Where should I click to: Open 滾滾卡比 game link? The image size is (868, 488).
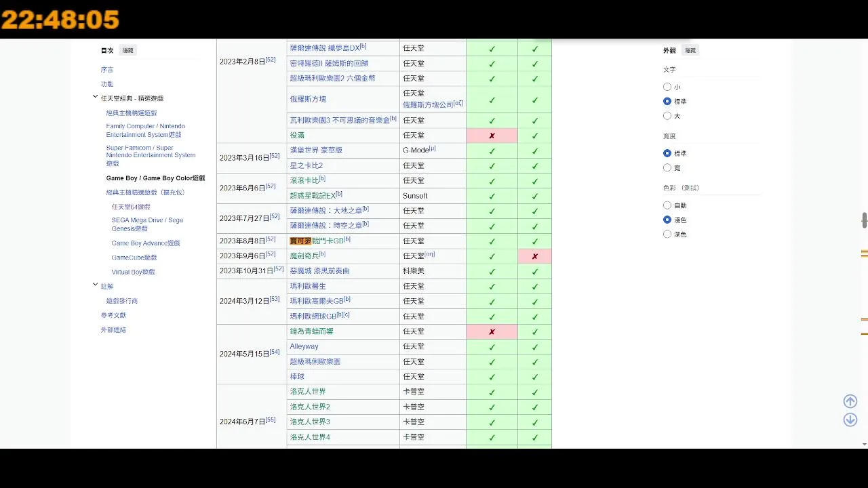click(304, 181)
